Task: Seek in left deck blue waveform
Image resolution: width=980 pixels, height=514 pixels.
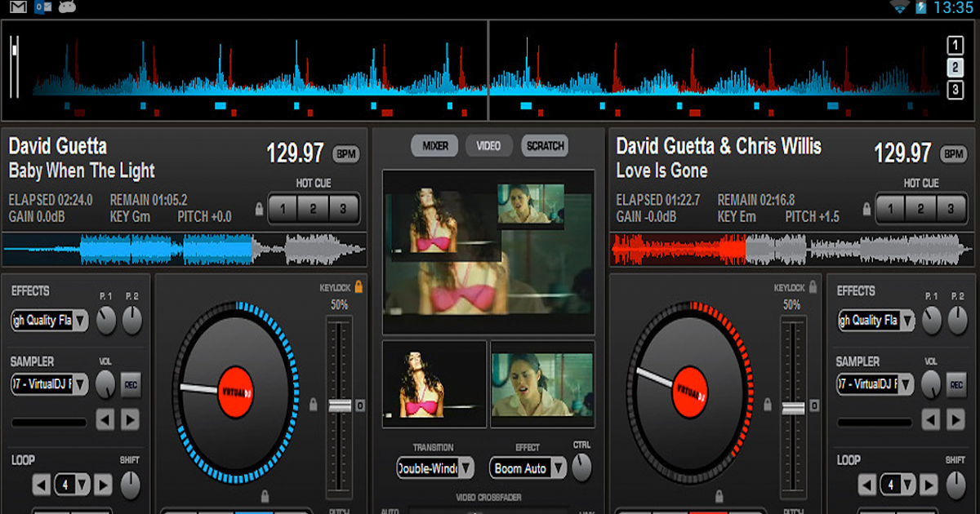Action: pos(185,250)
